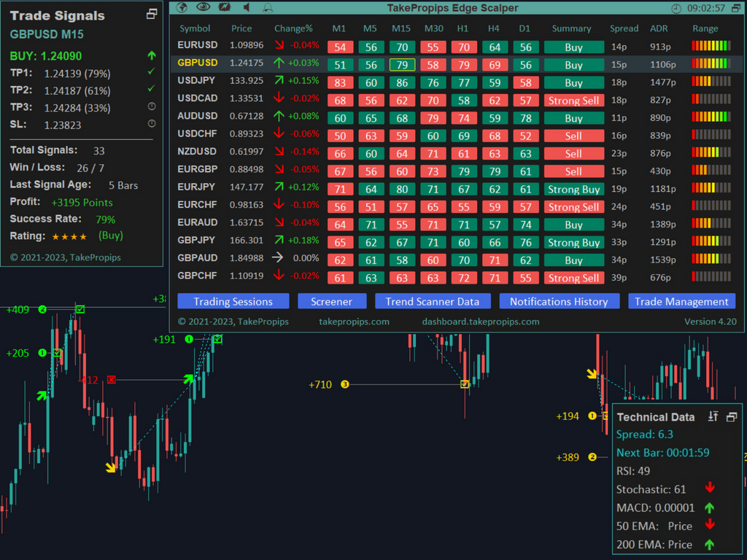Click the info icon next to TP3

click(x=152, y=106)
